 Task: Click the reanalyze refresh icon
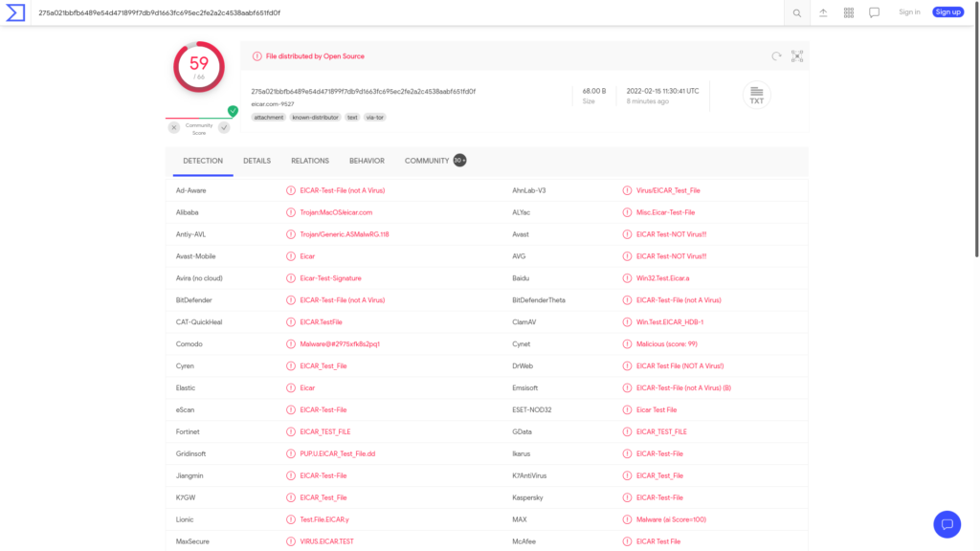[x=776, y=56]
